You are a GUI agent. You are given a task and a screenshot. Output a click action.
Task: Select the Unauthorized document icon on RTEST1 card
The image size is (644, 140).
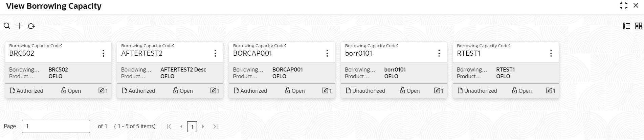click(x=460, y=90)
